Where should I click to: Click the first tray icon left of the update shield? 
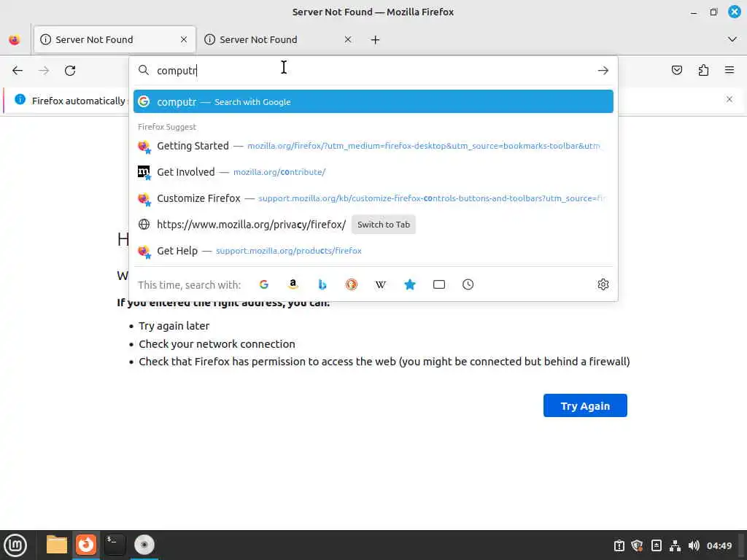click(x=619, y=545)
